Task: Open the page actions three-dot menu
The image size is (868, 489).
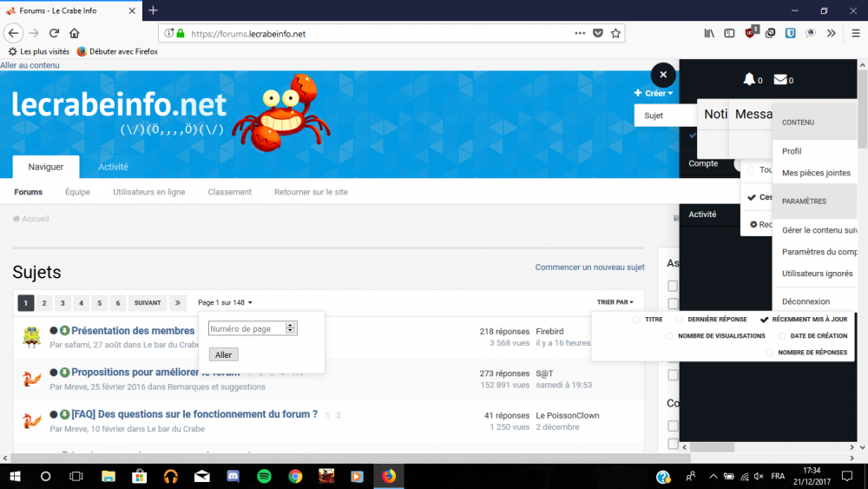Action: click(580, 33)
